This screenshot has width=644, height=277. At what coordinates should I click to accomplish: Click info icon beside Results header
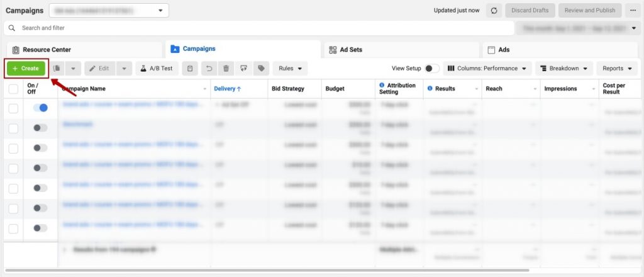coord(430,88)
